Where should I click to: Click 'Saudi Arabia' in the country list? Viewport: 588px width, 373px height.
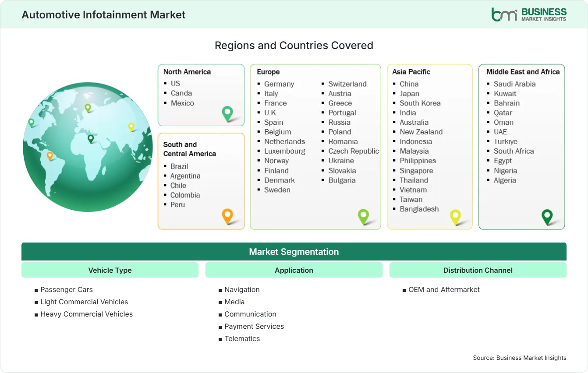click(515, 84)
